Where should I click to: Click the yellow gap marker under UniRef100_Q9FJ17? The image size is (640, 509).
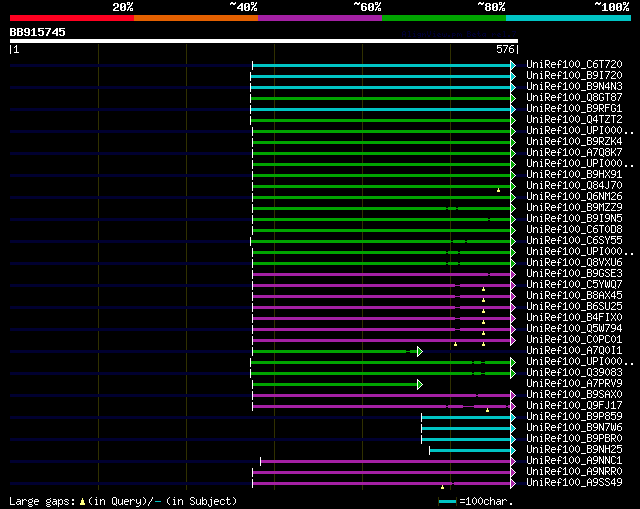pos(487,410)
